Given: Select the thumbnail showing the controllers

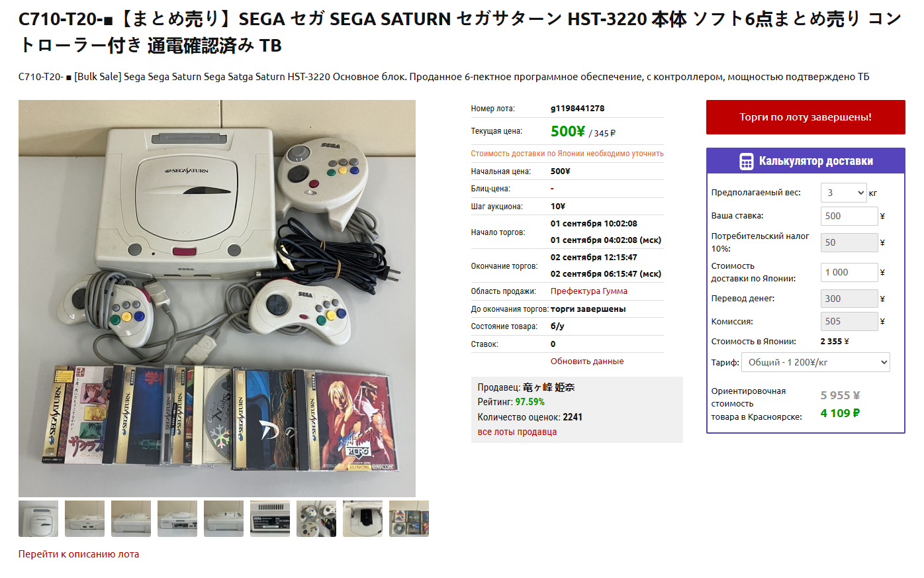Looking at the screenshot, I should tap(316, 518).
